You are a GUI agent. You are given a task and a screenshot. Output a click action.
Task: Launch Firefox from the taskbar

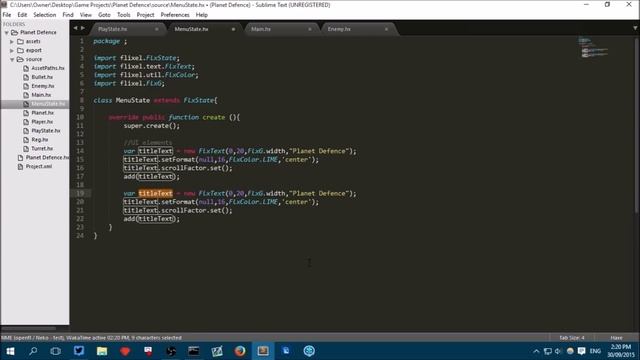240,351
